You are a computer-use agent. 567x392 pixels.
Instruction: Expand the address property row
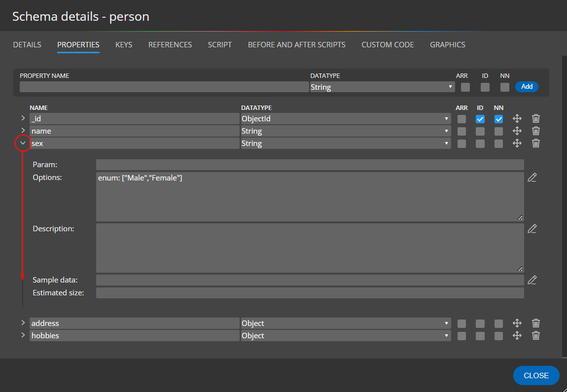[23, 323]
